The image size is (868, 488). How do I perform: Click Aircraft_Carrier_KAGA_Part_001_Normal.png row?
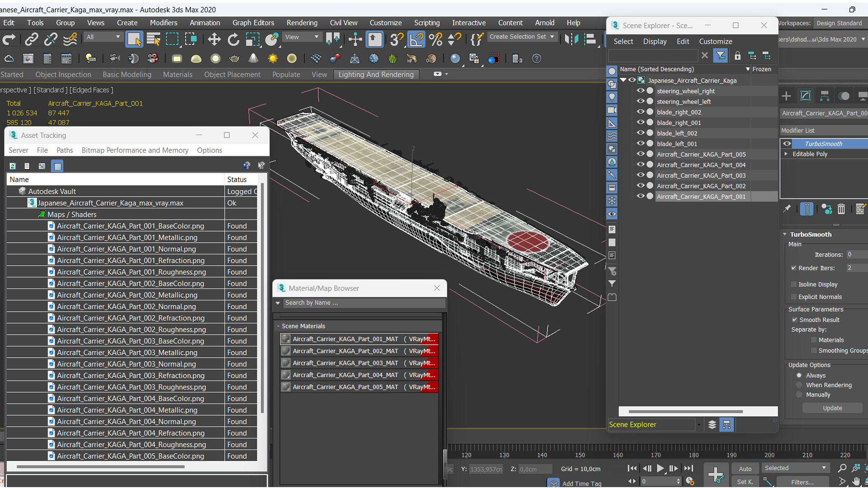(131, 249)
